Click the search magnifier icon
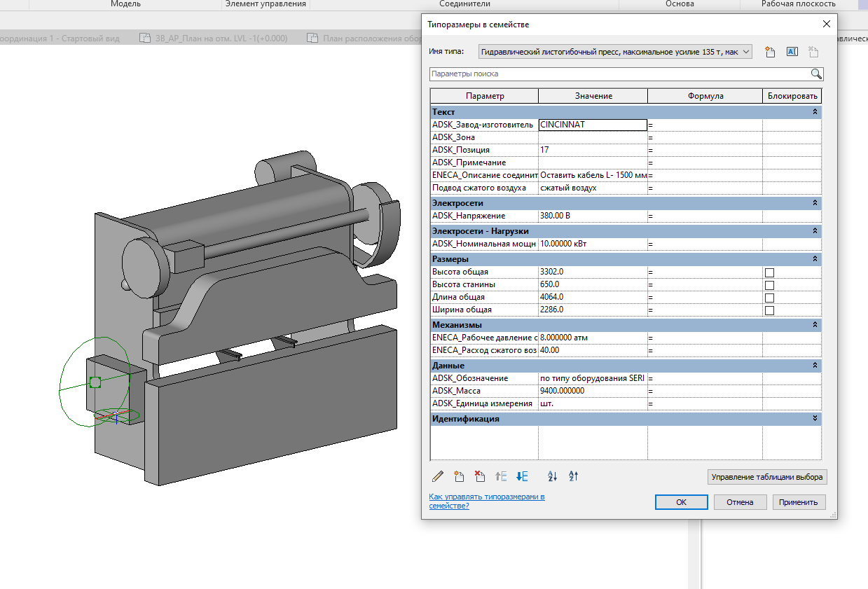 click(x=816, y=74)
